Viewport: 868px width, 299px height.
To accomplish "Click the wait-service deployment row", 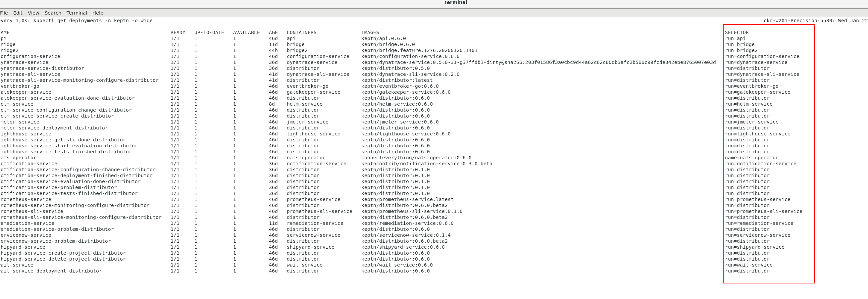I will coord(17,265).
